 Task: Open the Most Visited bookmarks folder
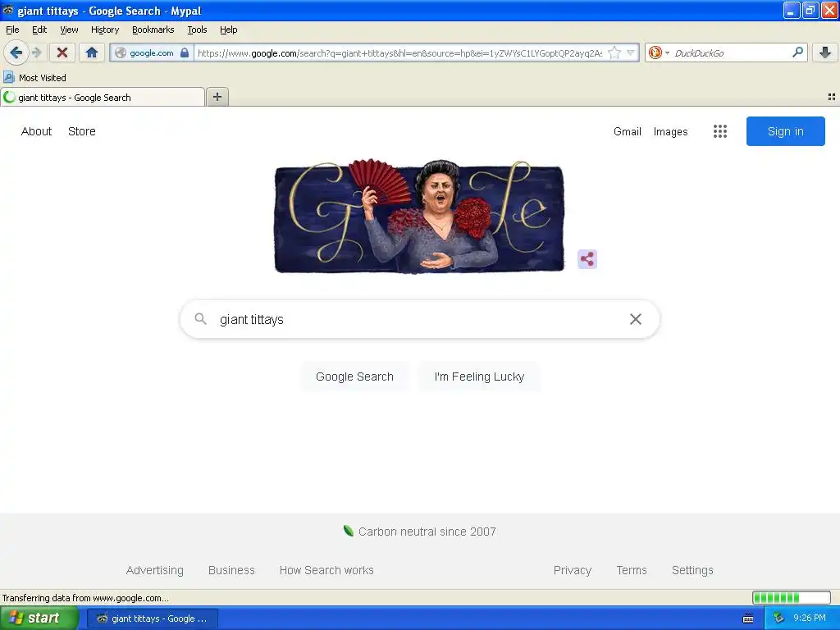pyautogui.click(x=35, y=78)
